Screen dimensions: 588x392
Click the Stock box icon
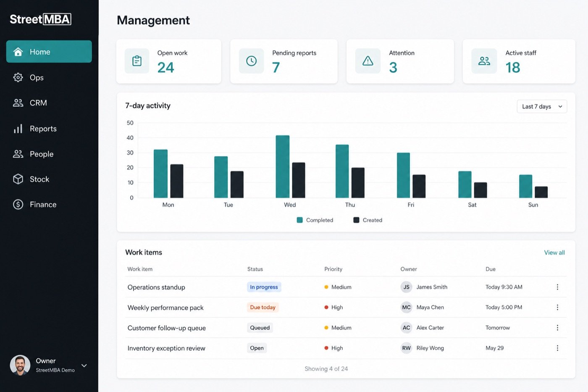(18, 179)
